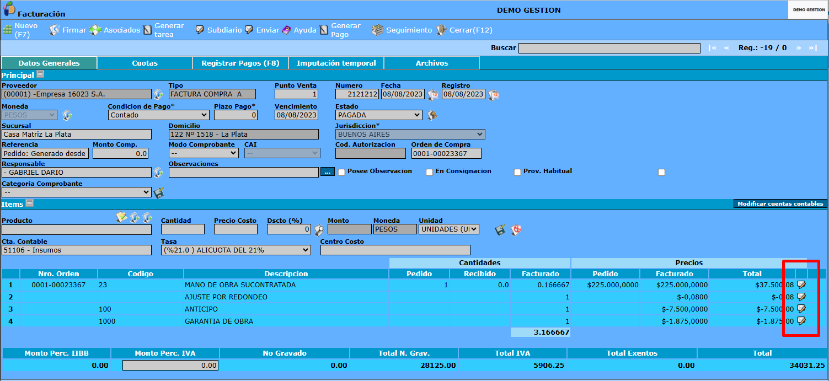The height and width of the screenshot is (381, 829).
Task: Click the Precio Costo input field
Action: click(x=236, y=229)
